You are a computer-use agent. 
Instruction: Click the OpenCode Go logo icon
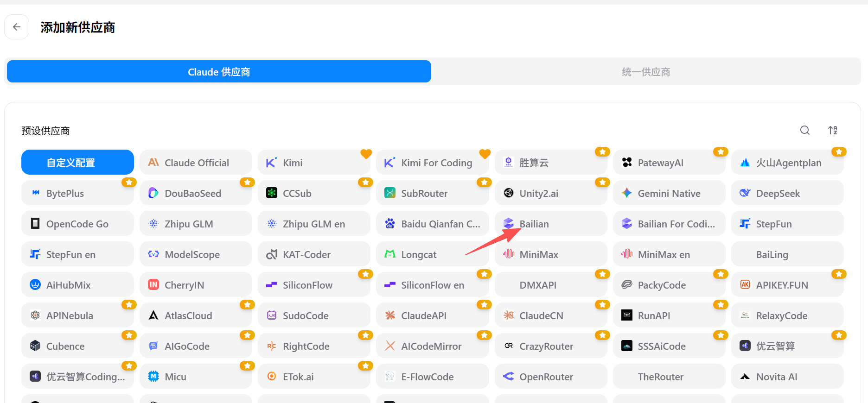click(x=35, y=223)
